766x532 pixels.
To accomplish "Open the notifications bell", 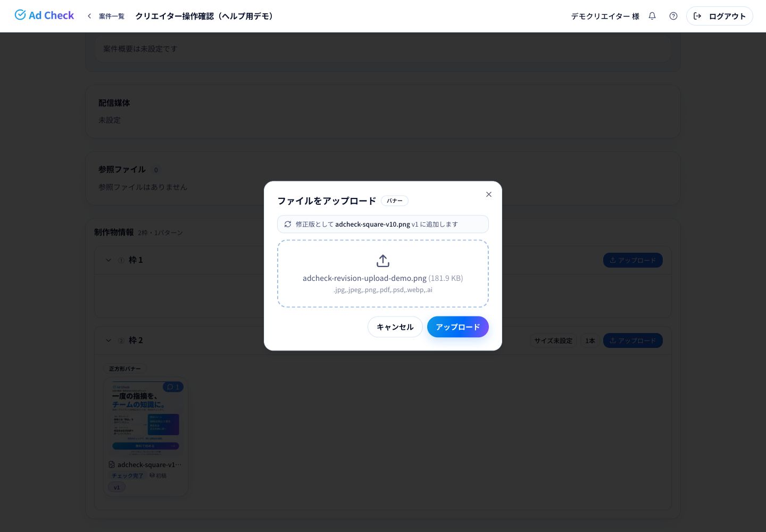I will (652, 16).
